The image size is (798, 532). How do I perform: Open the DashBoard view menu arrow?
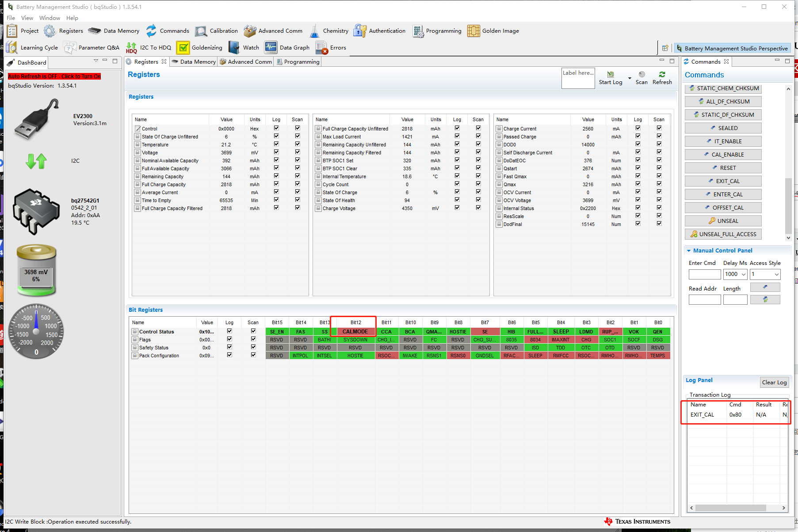click(96, 61)
